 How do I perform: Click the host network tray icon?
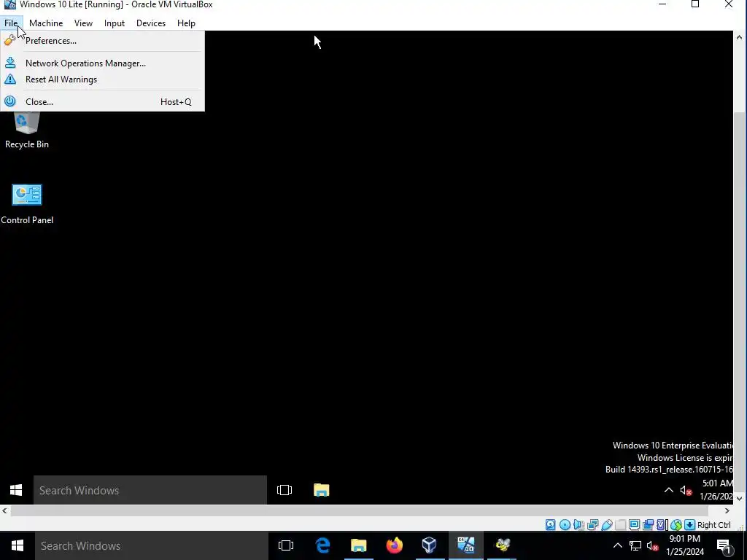pyautogui.click(x=635, y=545)
